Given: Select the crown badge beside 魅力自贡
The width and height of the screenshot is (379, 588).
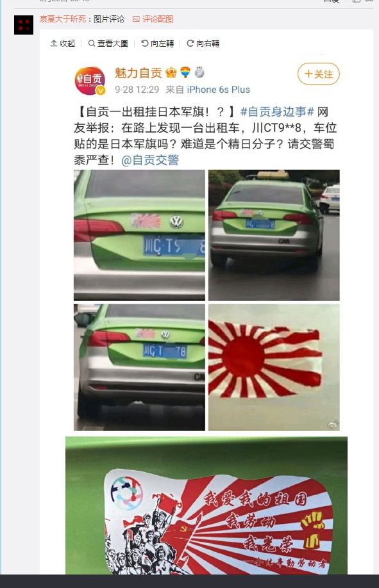Looking at the screenshot, I should [x=171, y=72].
